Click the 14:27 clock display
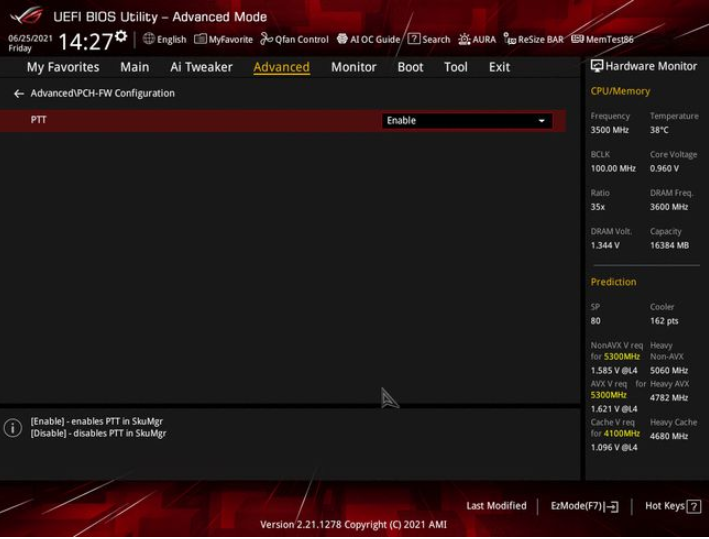The height and width of the screenshot is (539, 709). click(85, 42)
